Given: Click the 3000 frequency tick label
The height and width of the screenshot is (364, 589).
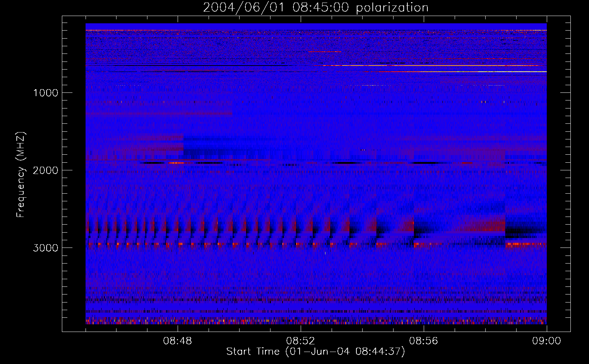Looking at the screenshot, I should [46, 248].
